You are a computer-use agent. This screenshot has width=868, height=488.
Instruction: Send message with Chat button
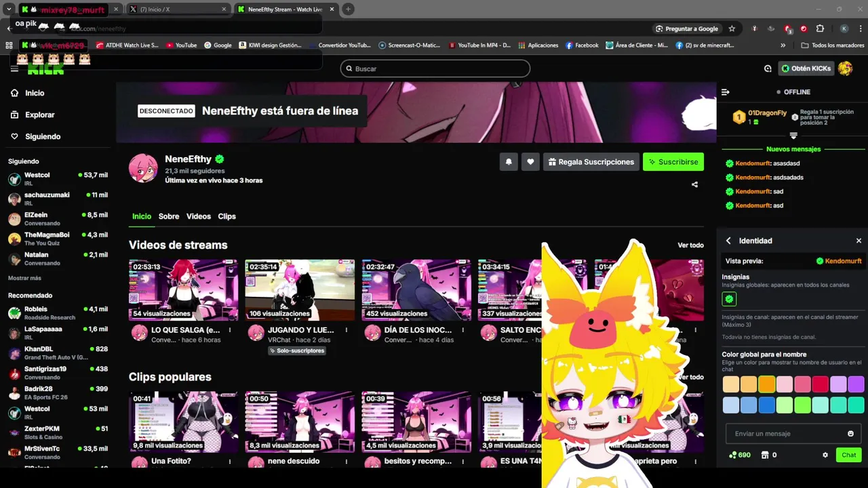(849, 455)
